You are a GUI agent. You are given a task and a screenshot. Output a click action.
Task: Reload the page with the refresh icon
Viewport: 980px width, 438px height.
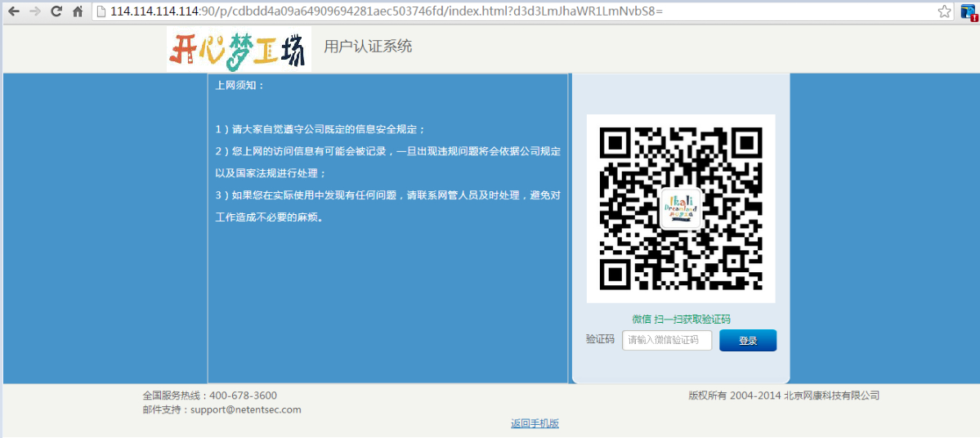[x=56, y=11]
